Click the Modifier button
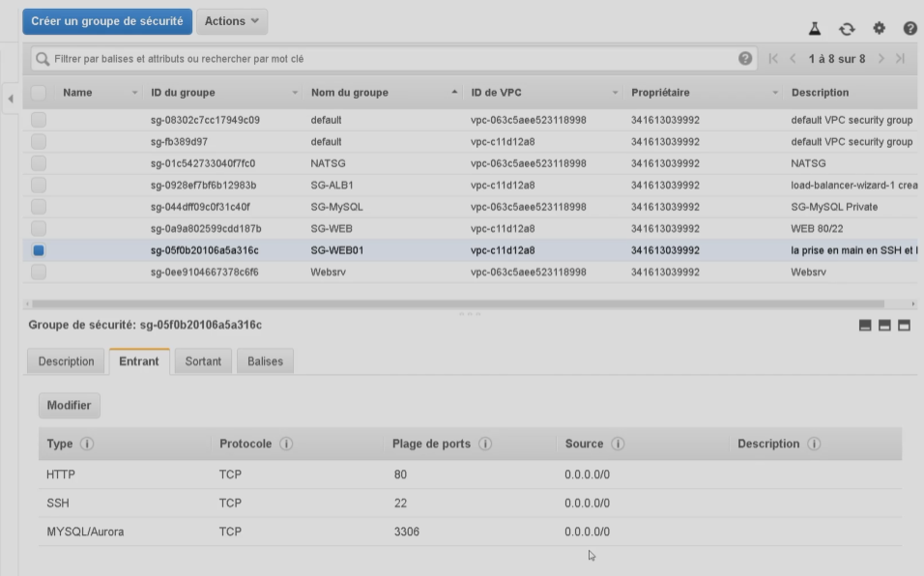 tap(69, 405)
